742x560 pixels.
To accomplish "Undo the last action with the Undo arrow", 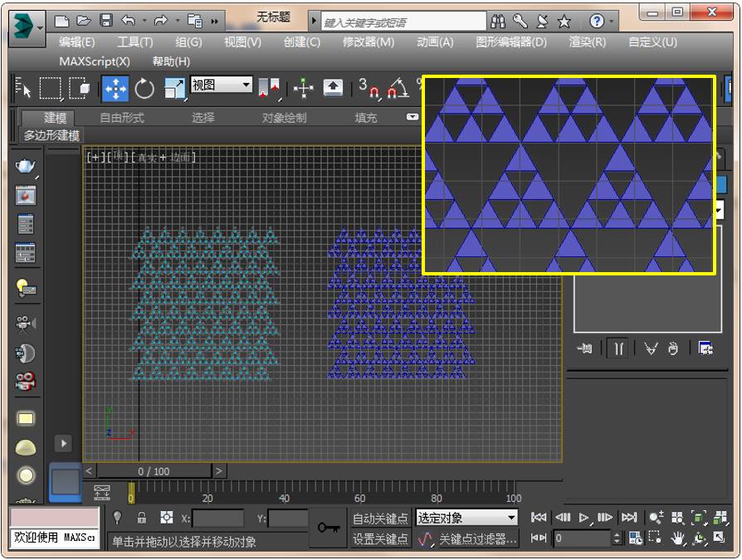I will 129,21.
